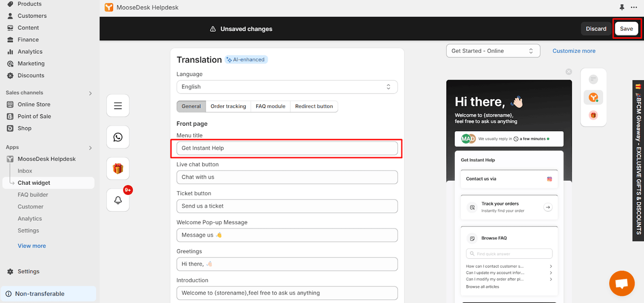Open the FAQ module tab
644x303 pixels.
coord(270,106)
